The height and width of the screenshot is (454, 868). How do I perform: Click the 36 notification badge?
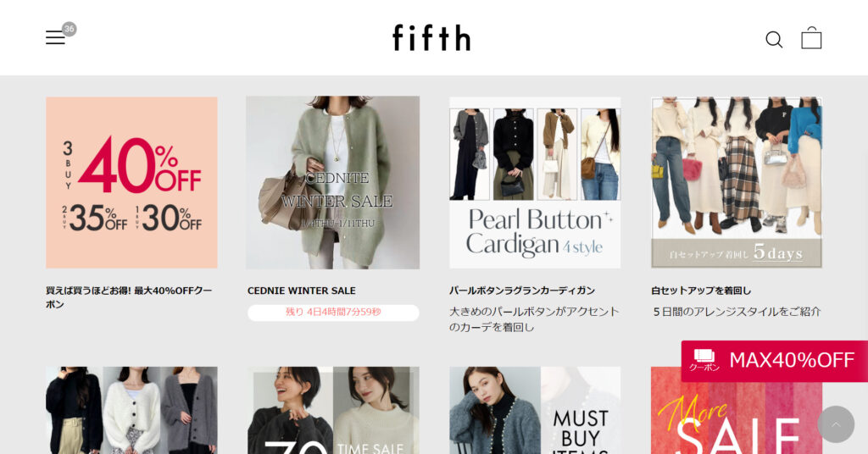tap(70, 29)
